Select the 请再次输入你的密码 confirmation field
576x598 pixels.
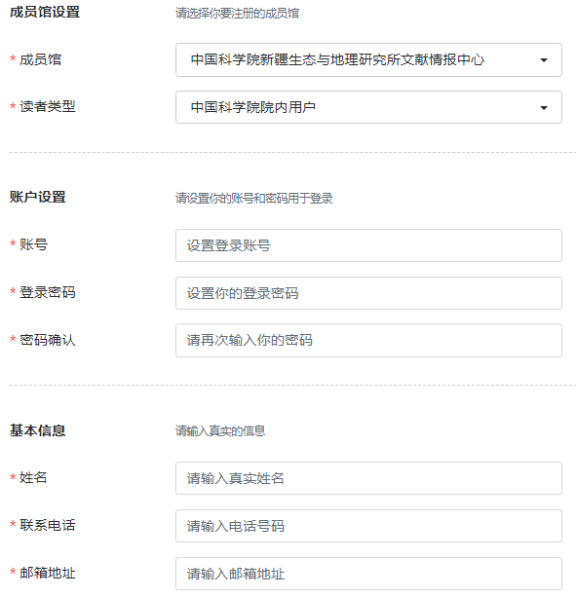(368, 340)
